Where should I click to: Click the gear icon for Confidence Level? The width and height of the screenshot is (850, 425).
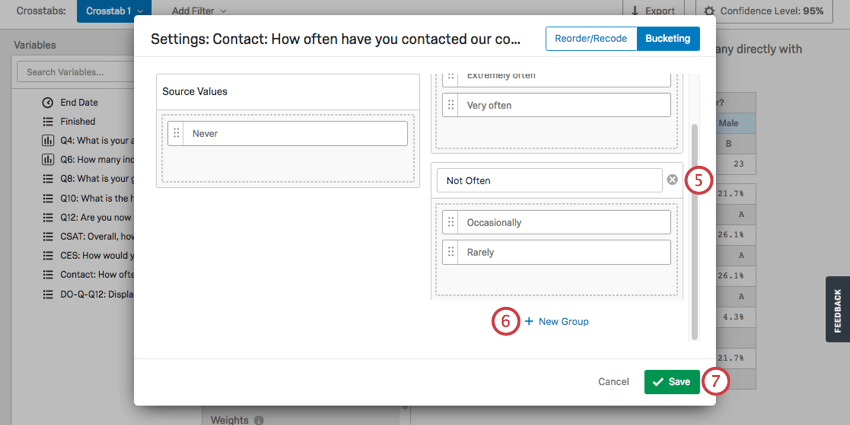click(x=710, y=11)
